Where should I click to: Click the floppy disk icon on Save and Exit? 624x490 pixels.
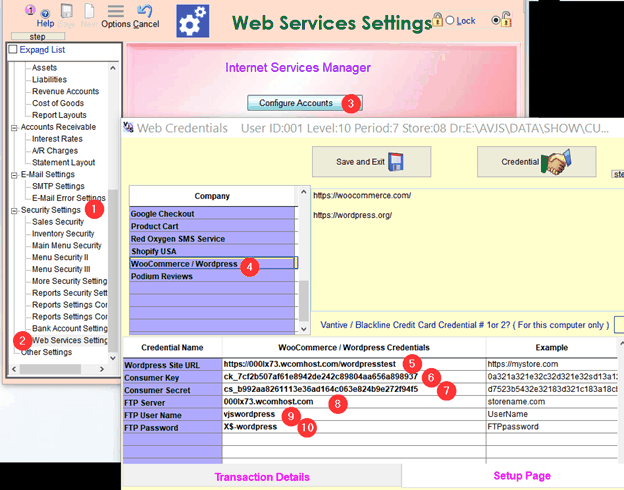pyautogui.click(x=396, y=162)
